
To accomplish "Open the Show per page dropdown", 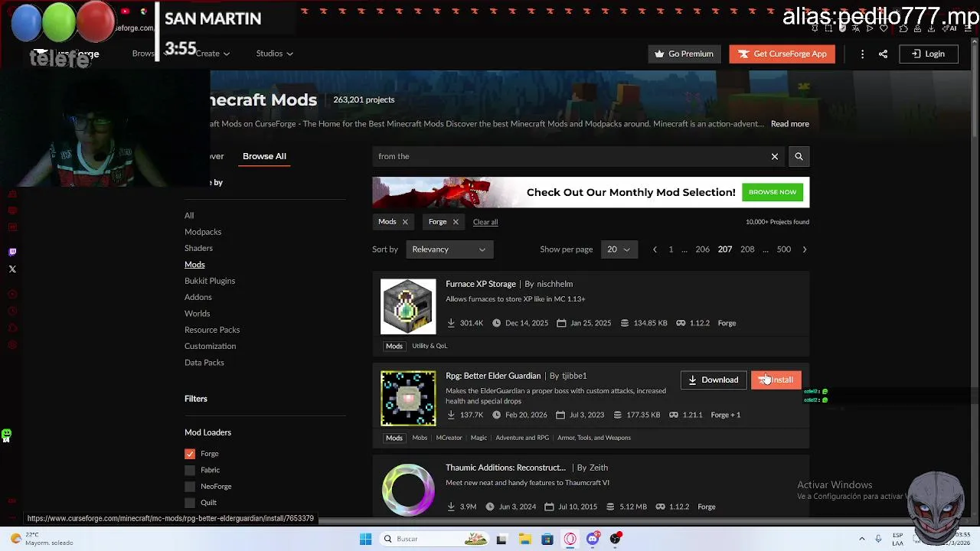I will 619,249.
